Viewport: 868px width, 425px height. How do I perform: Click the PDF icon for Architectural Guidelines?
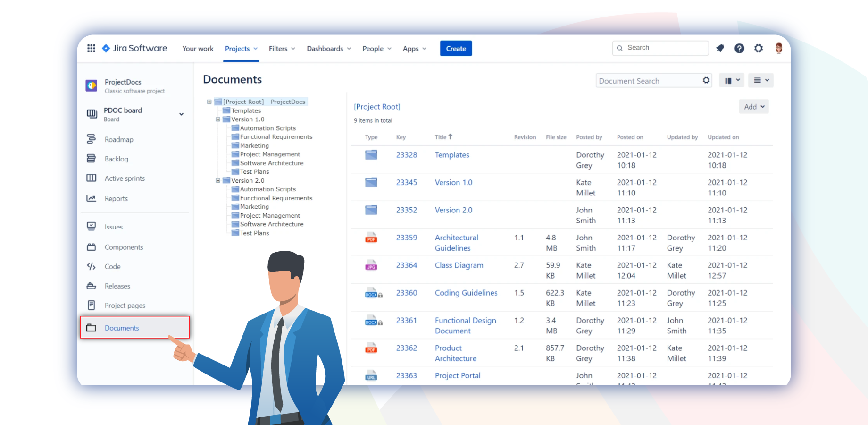(371, 238)
